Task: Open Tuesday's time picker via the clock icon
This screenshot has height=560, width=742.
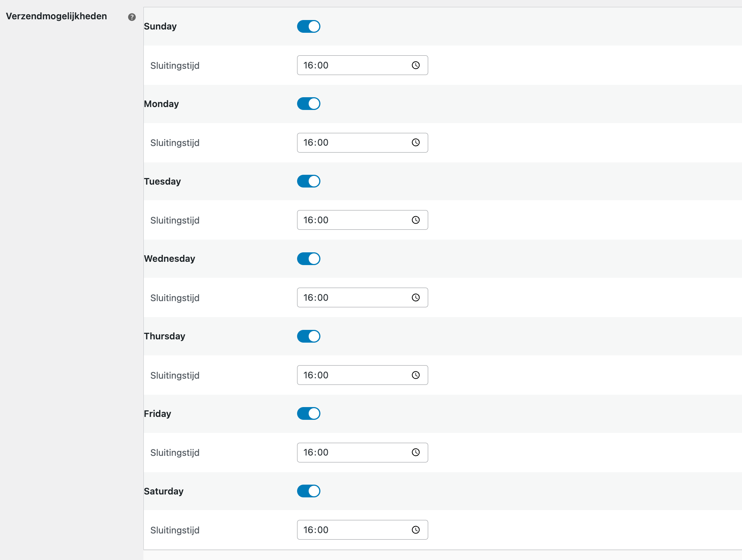Action: coord(415,220)
